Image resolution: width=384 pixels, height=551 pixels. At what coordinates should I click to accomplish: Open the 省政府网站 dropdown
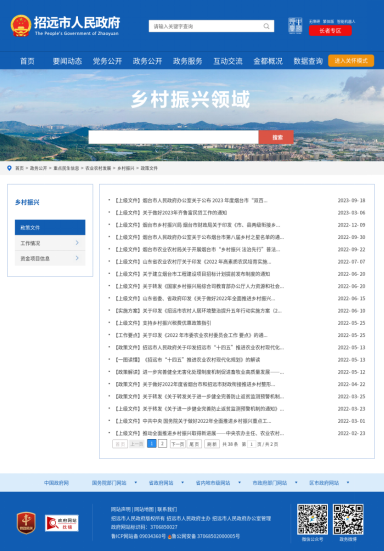pyautogui.click(x=166, y=483)
